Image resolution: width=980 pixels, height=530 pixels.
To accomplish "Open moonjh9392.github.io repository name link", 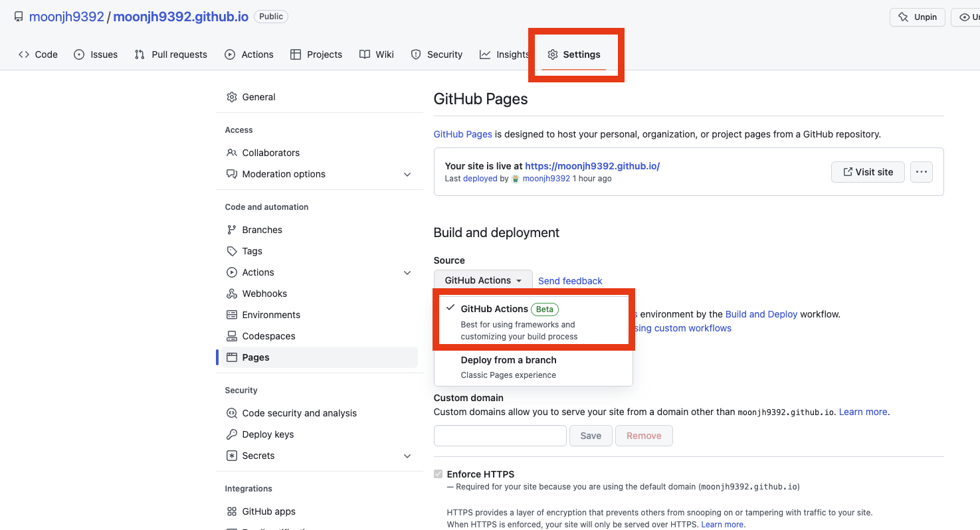I will (x=181, y=17).
